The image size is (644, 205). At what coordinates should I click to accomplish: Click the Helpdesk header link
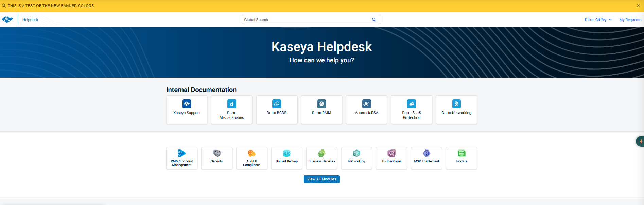[30, 20]
